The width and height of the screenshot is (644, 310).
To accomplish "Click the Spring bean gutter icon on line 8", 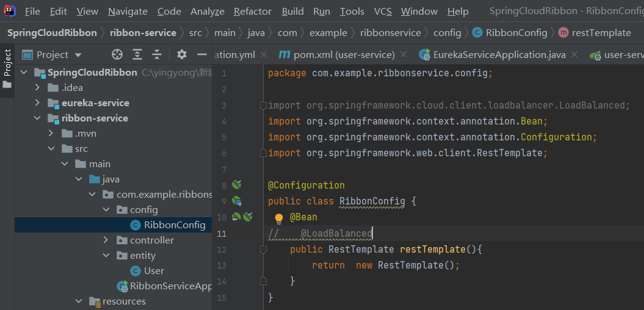I will 236,185.
